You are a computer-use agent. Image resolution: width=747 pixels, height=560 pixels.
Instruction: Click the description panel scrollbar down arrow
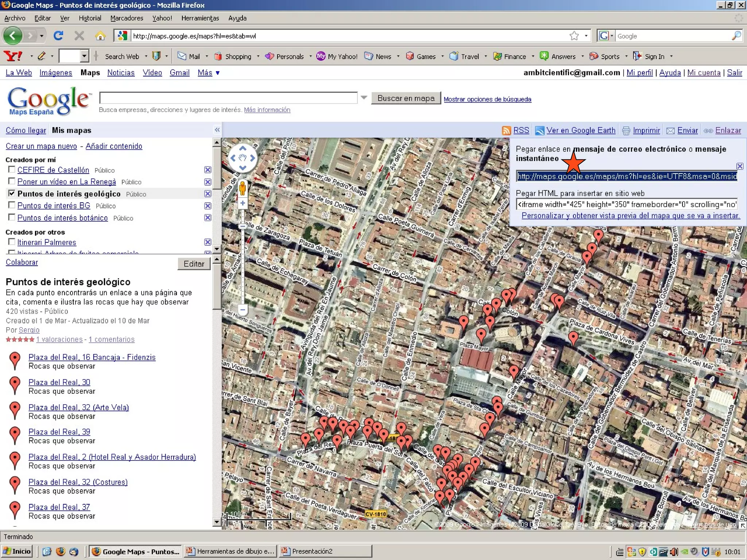coord(217,522)
